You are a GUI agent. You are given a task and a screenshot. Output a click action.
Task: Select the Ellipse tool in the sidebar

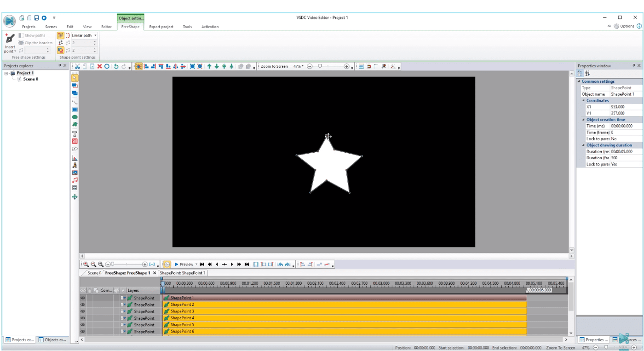coord(75,117)
